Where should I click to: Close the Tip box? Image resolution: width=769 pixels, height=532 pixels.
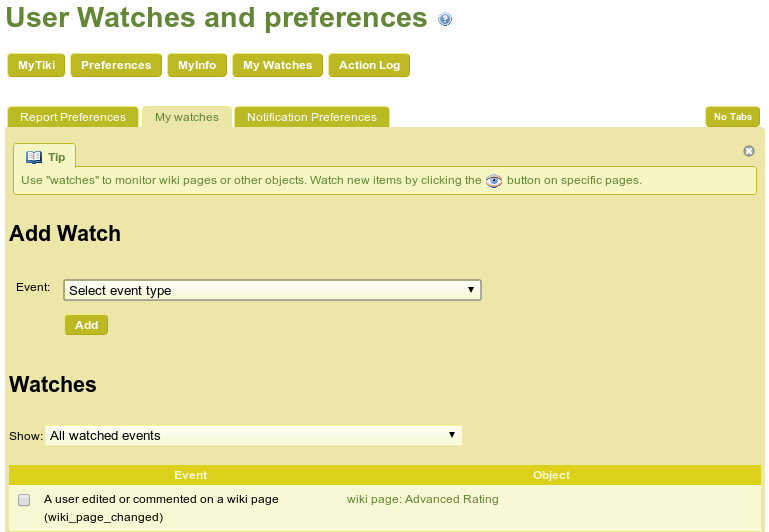748,151
